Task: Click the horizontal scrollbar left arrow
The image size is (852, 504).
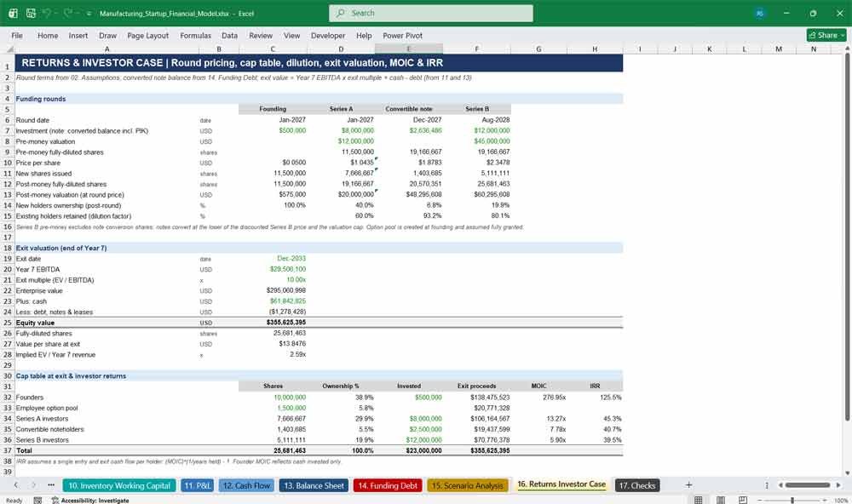Action: [x=780, y=485]
